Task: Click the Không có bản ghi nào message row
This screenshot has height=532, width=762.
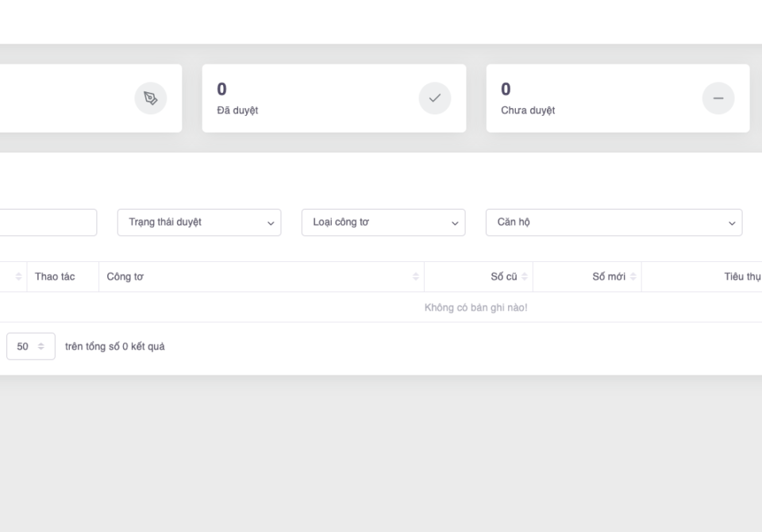Action: 475,308
